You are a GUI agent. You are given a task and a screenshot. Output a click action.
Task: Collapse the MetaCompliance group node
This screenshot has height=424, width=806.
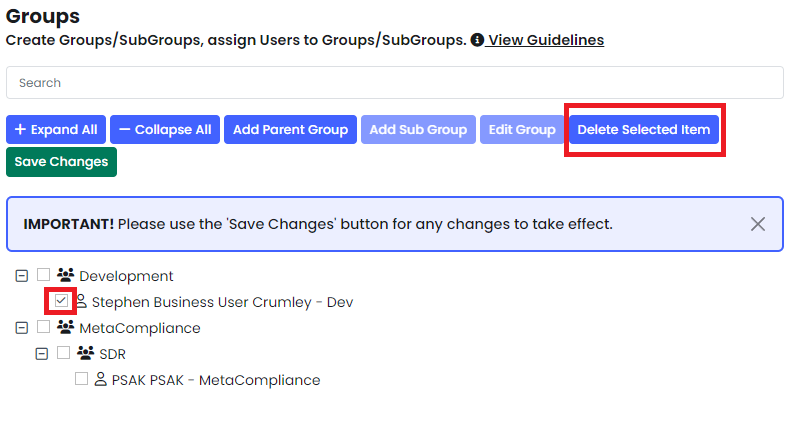click(22, 328)
